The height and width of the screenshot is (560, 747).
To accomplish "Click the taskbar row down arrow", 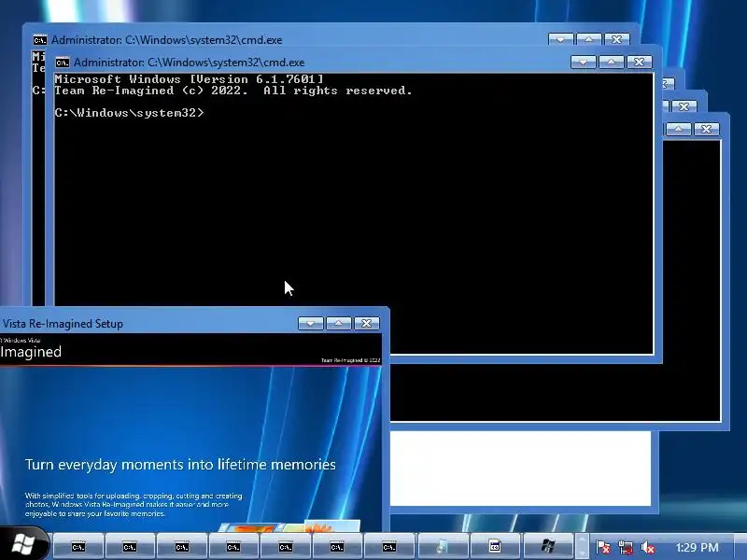I will [582, 553].
